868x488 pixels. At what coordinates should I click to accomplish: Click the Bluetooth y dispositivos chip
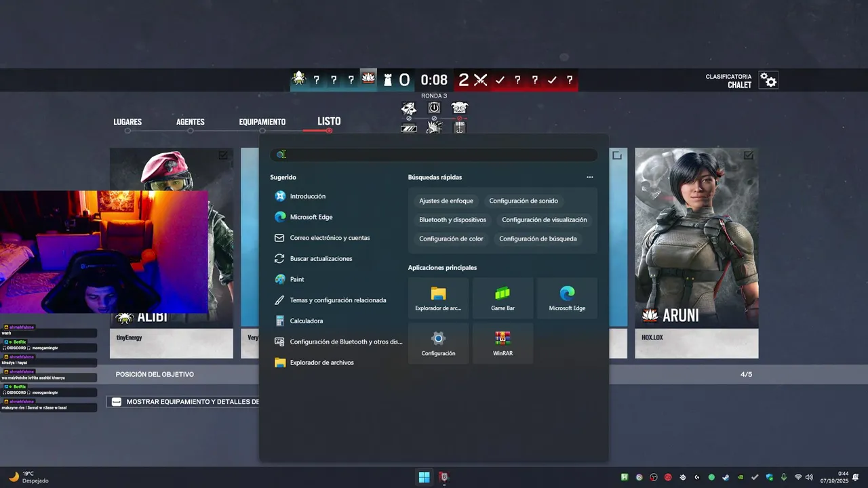point(452,220)
